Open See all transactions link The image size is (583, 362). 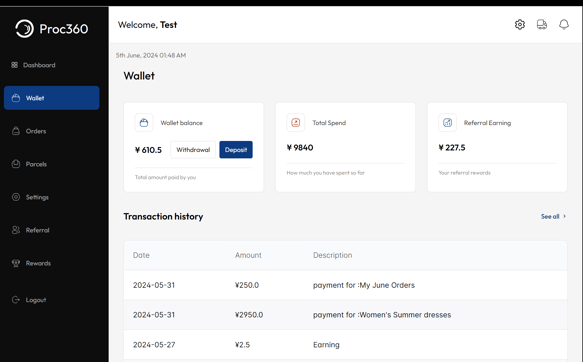[x=550, y=216]
